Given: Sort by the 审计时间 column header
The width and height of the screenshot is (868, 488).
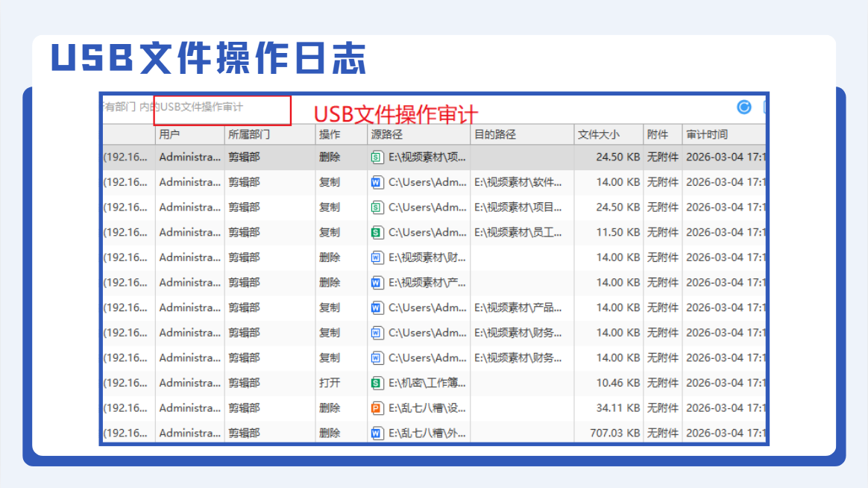Looking at the screenshot, I should pyautogui.click(x=724, y=134).
